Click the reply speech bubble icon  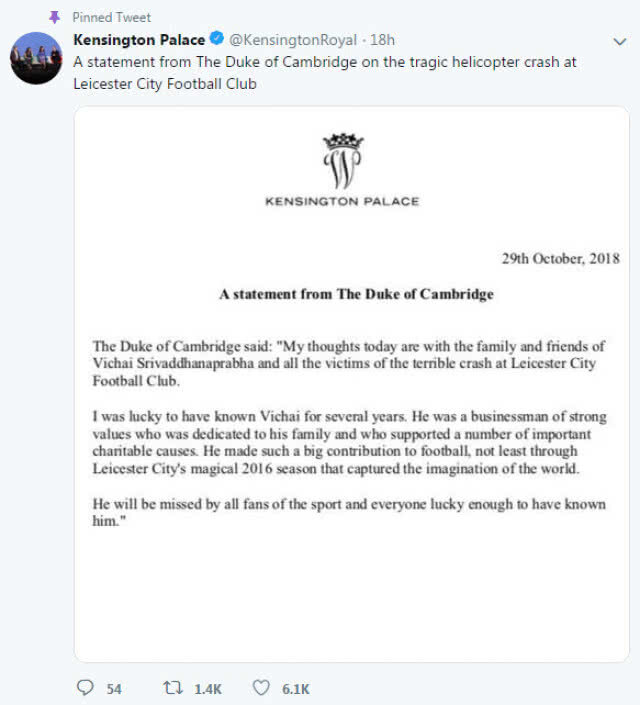(x=85, y=687)
